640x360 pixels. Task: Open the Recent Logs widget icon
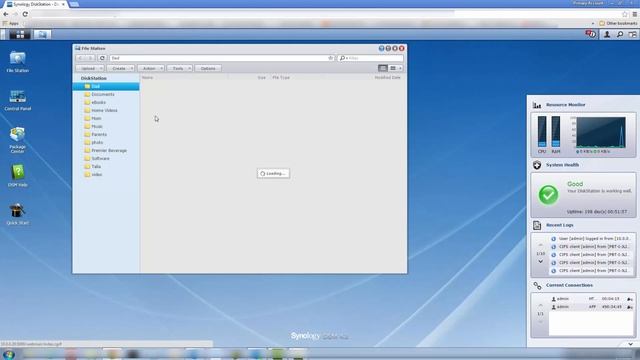point(537,225)
